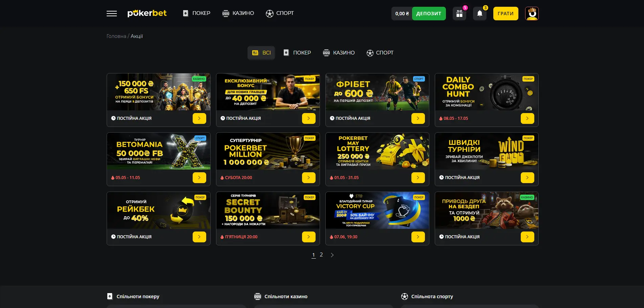Open КАЗИНО in top navigation

[238, 13]
